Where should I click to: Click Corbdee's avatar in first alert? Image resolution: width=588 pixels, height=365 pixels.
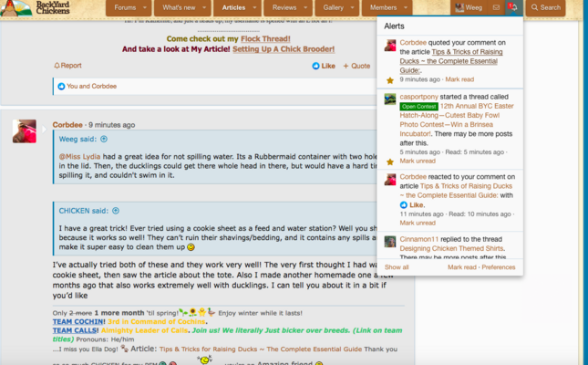390,46
